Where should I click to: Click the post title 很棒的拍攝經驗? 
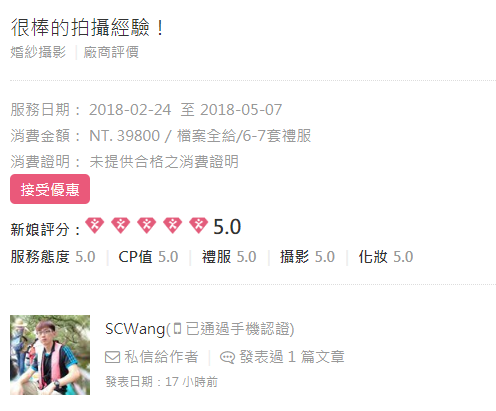(80, 27)
